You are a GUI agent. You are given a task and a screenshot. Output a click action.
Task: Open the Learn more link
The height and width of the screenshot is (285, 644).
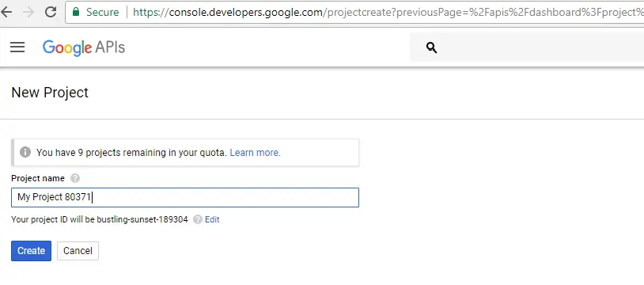pos(255,153)
